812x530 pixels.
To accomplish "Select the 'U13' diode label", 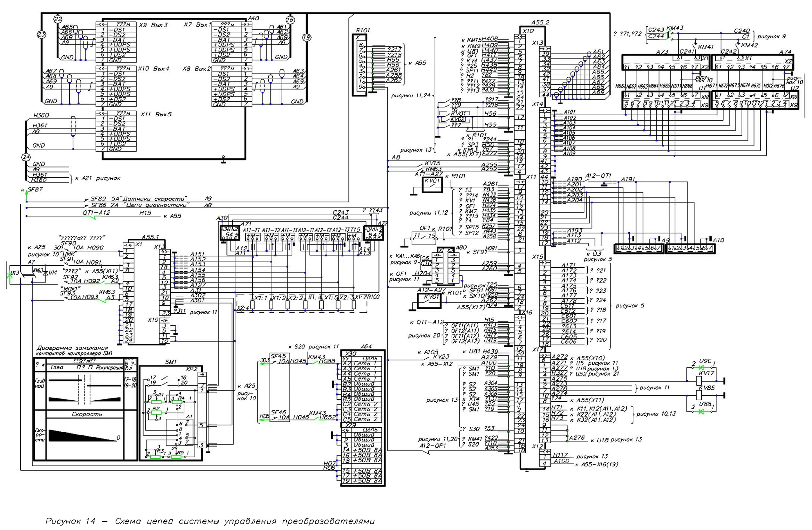I will [14, 273].
